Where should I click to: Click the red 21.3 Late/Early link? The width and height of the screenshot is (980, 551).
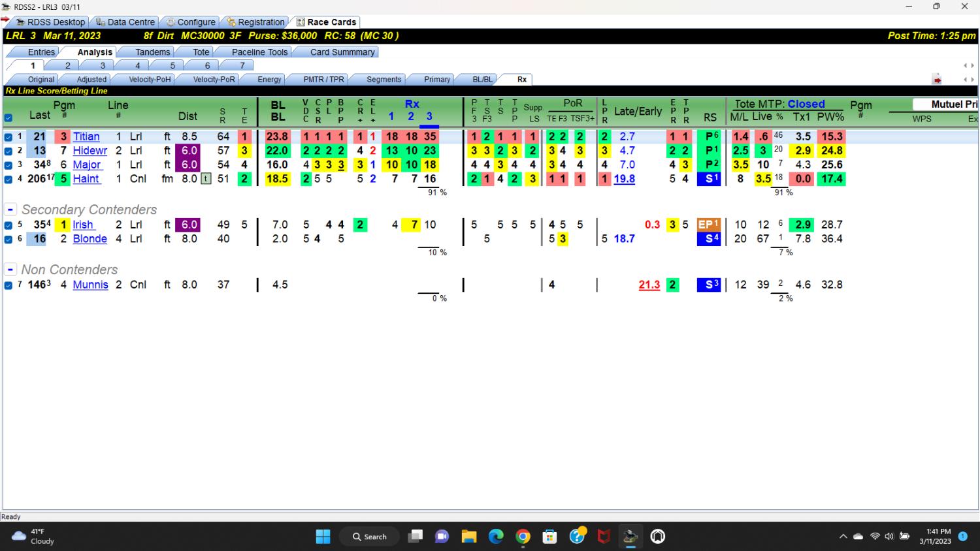click(x=649, y=285)
